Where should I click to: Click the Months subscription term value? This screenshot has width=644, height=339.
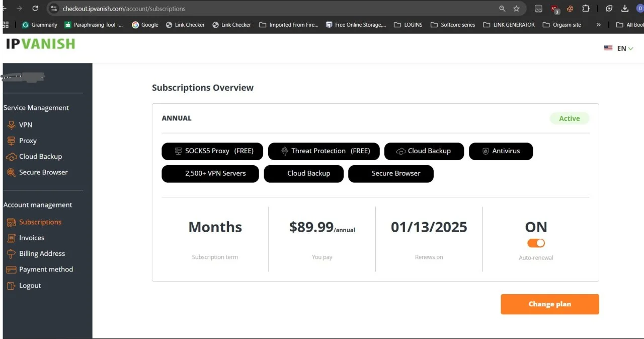(215, 227)
